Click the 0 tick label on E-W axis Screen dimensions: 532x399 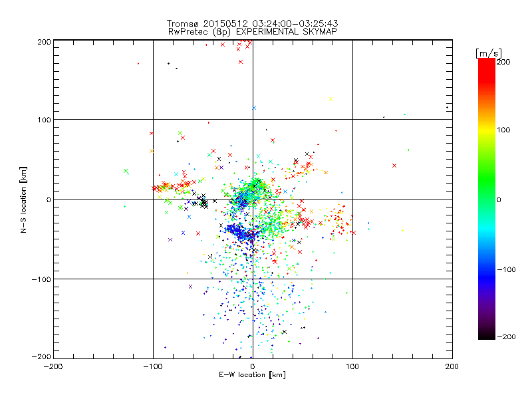pyautogui.click(x=253, y=366)
